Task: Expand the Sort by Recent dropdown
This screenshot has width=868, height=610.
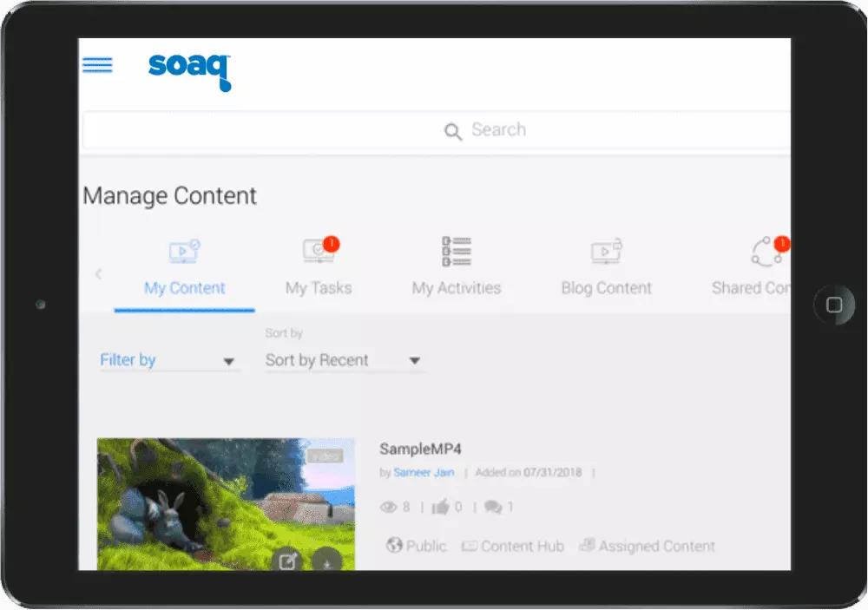Action: [x=344, y=360]
